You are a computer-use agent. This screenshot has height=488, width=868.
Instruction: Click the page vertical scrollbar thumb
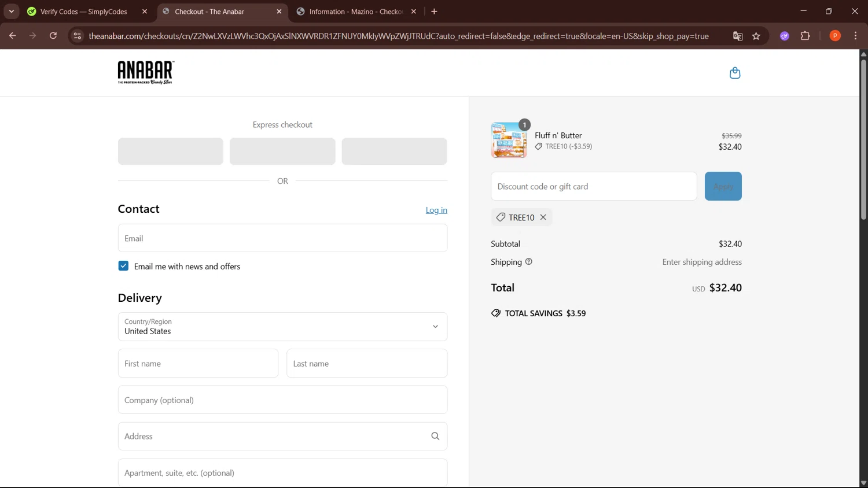(x=863, y=139)
